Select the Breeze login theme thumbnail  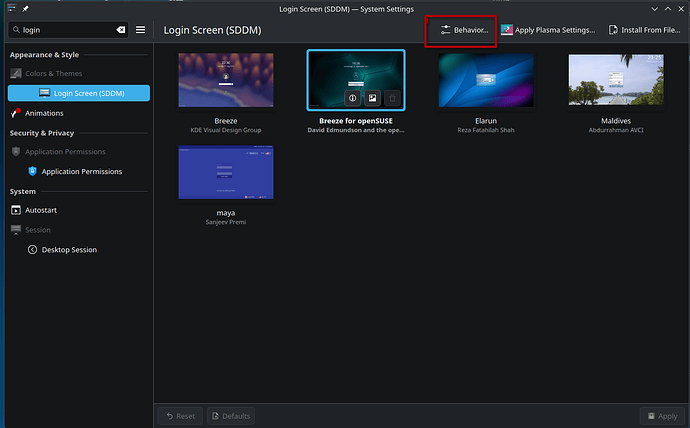(225, 81)
